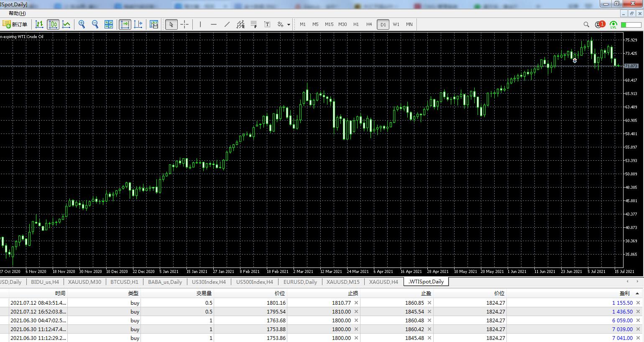Switch timeframe to W1
This screenshot has height=342, width=644.
[396, 24]
